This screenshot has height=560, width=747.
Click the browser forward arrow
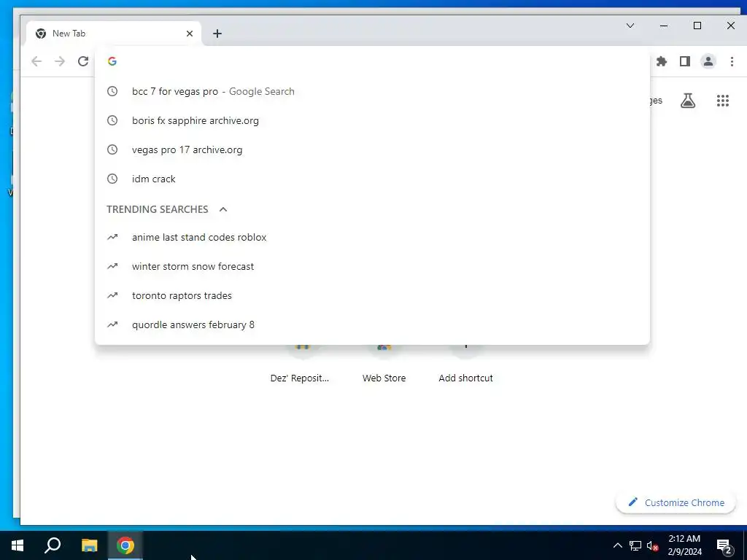(60, 61)
